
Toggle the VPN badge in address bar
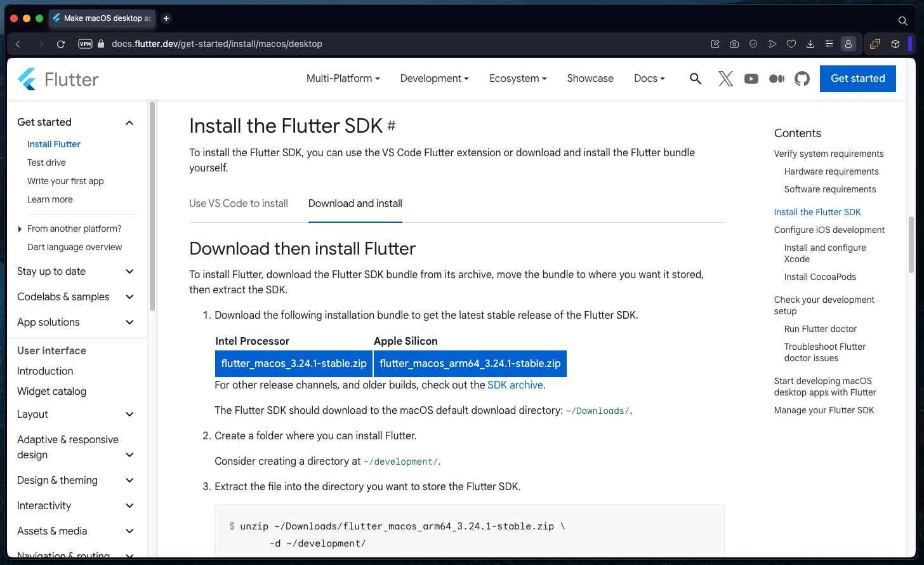(85, 44)
